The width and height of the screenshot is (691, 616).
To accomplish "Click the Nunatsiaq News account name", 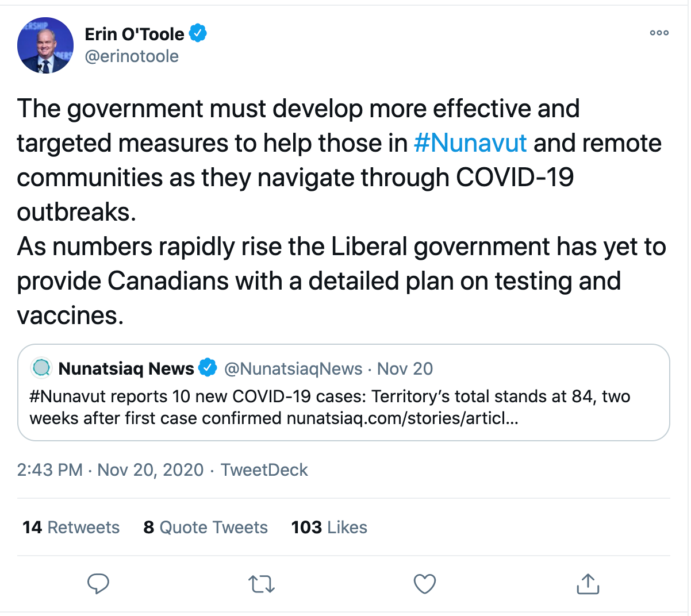I will (126, 368).
